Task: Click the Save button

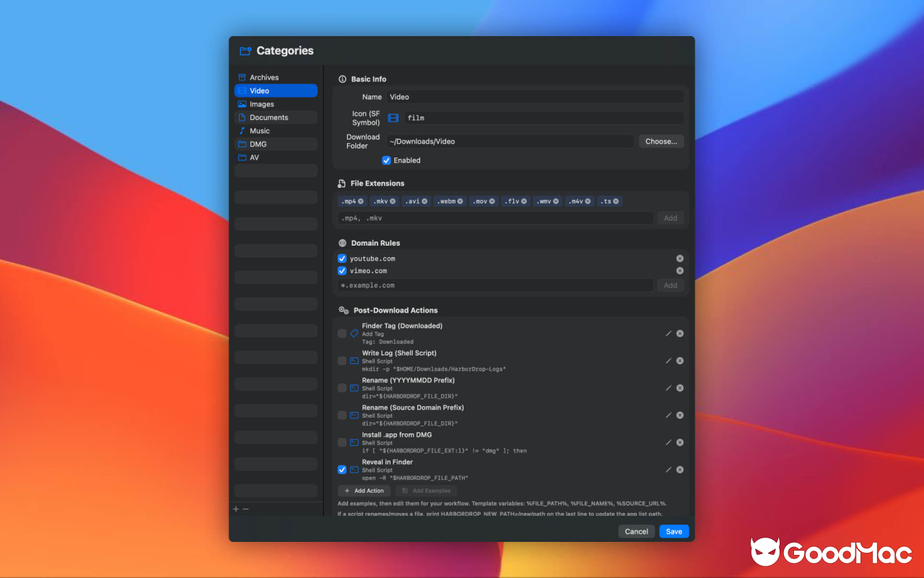Action: point(673,531)
